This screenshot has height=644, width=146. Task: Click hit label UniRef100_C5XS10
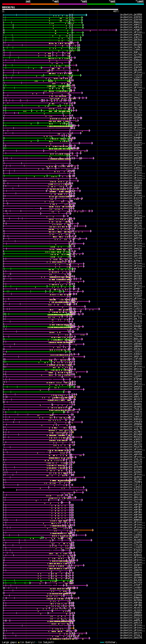coord(131,93)
